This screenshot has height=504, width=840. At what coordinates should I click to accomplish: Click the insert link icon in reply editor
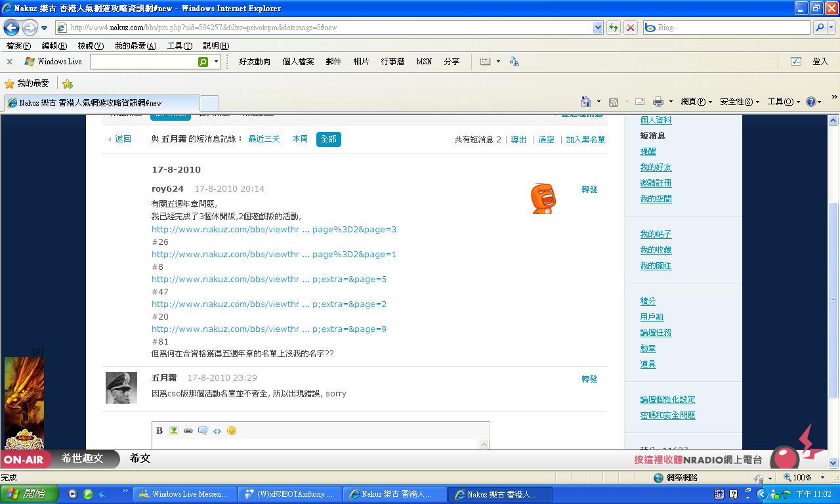tap(188, 430)
